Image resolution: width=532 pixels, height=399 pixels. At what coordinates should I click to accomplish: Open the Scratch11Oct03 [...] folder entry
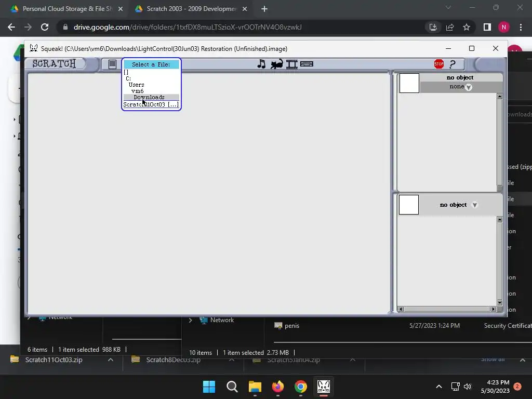(151, 104)
